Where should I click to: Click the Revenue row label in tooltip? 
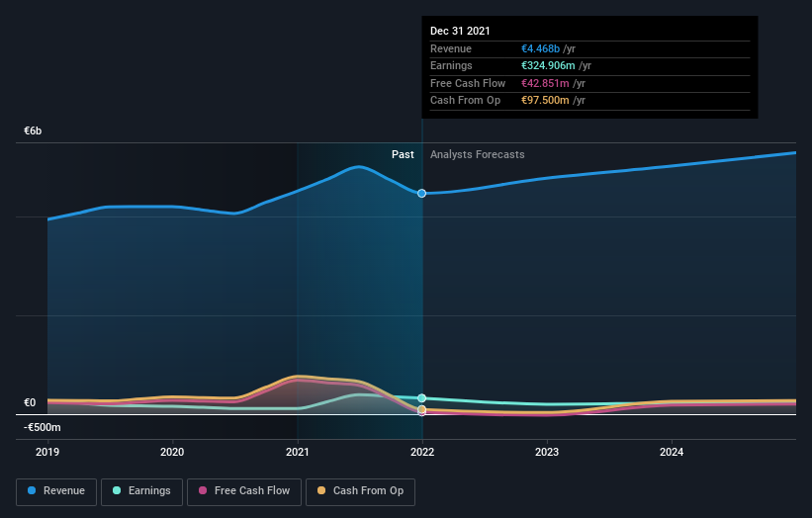point(451,48)
